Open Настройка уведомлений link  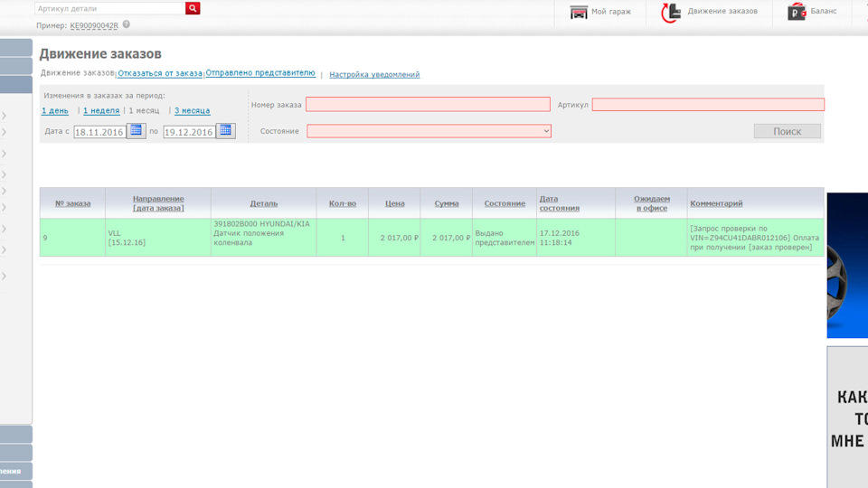tap(374, 74)
